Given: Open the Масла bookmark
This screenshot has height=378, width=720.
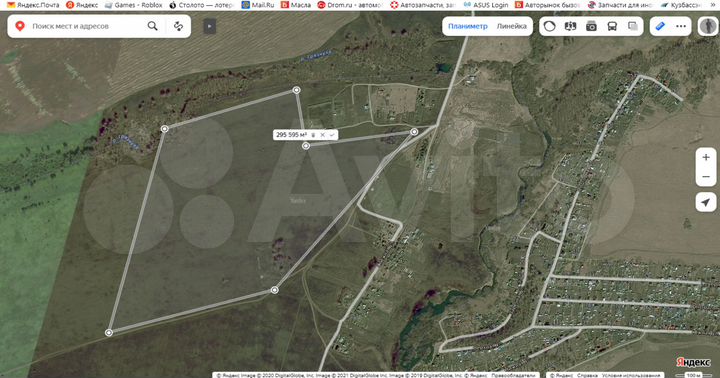Looking at the screenshot, I should click(296, 5).
